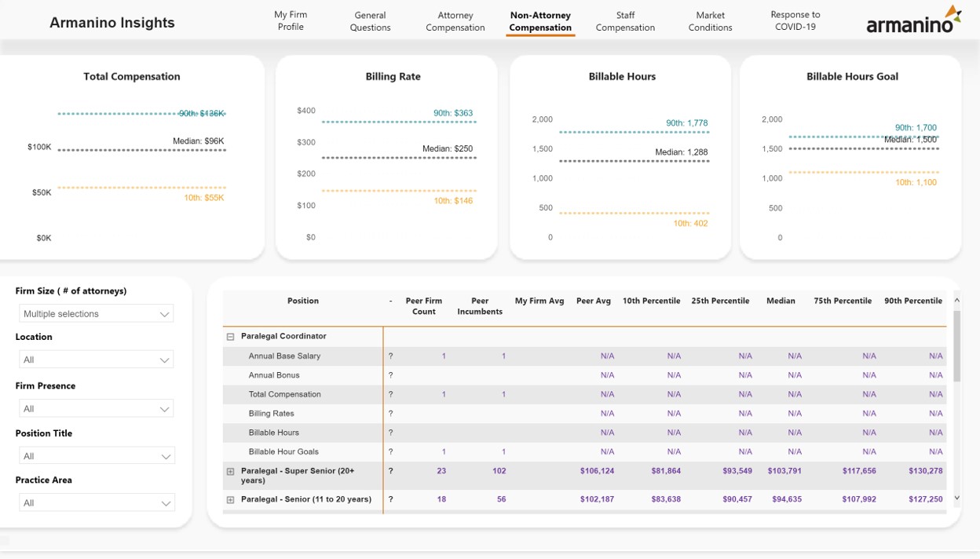Sort by 25th Percentile column
Screen dimensions: 980x559
(x=720, y=301)
